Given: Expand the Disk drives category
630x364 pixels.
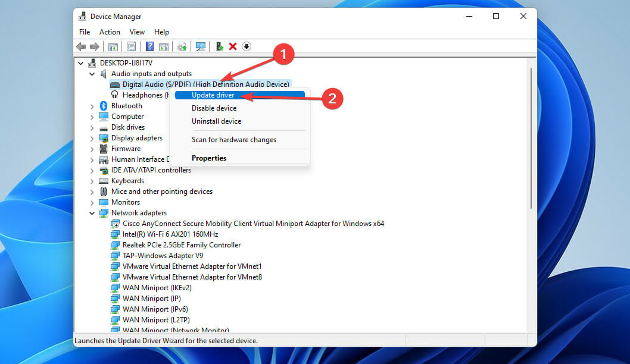Looking at the screenshot, I should point(92,128).
